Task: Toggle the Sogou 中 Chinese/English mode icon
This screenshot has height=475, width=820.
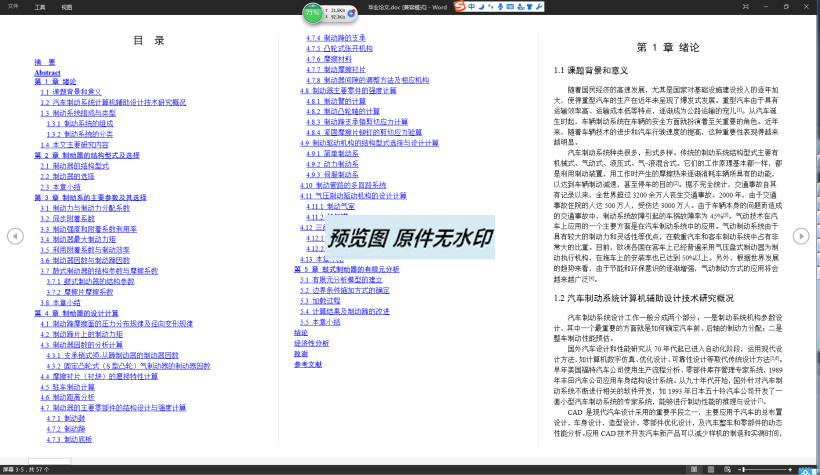Action: (x=472, y=6)
